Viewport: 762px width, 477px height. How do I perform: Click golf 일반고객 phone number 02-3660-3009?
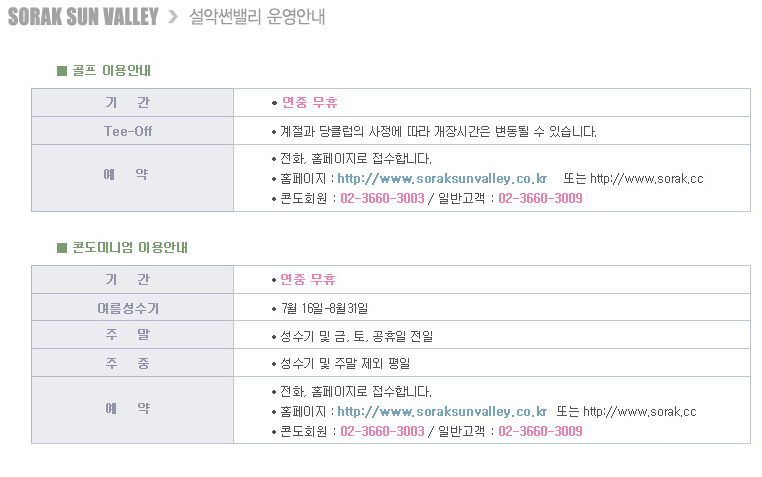coord(540,198)
